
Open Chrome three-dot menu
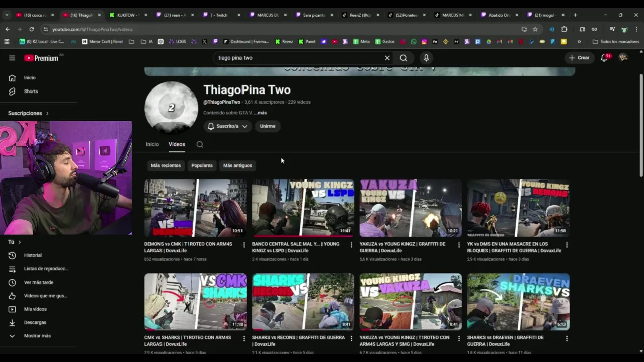(637, 29)
